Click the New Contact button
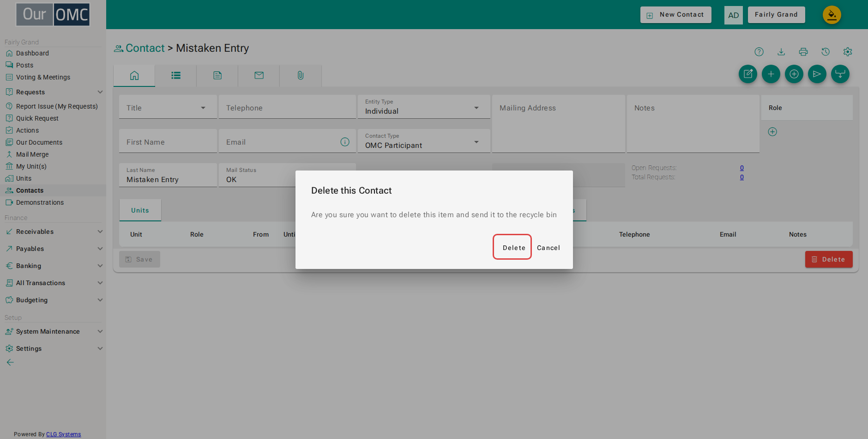The image size is (868, 439). pos(676,15)
